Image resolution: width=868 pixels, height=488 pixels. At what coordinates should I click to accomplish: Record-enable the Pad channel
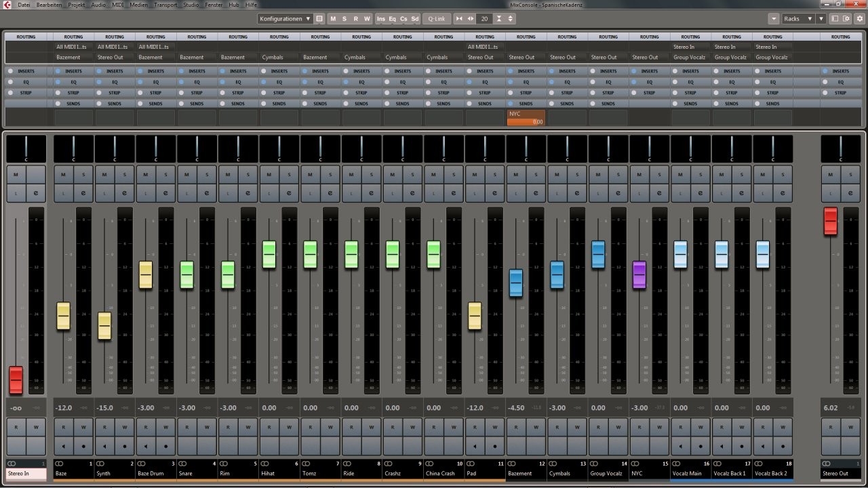click(x=495, y=447)
